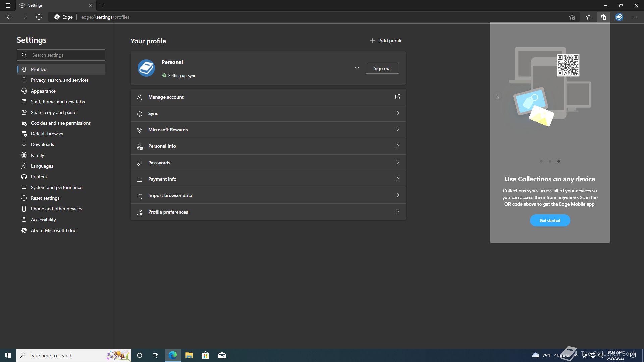This screenshot has height=362, width=644.
Task: Click the Import browser data icon
Action: pos(140,196)
